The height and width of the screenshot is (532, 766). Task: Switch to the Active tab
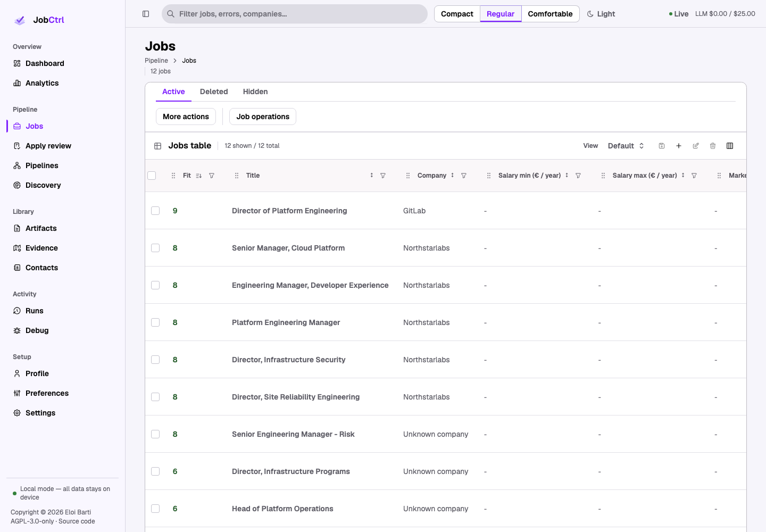click(x=173, y=92)
